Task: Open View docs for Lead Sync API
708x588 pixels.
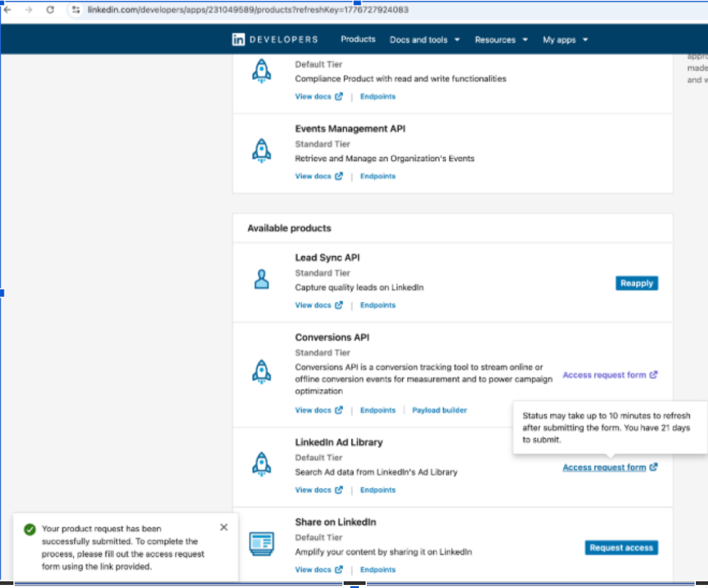Action: [x=319, y=306]
